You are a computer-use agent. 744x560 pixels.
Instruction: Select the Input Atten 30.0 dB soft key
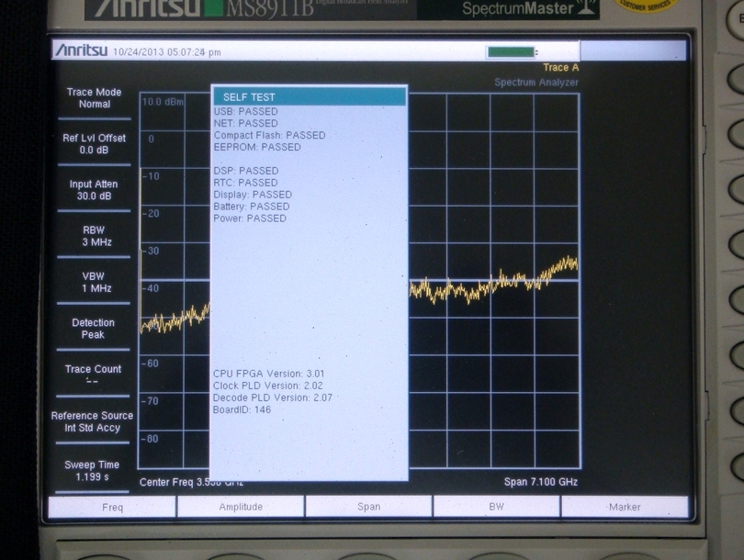click(94, 190)
